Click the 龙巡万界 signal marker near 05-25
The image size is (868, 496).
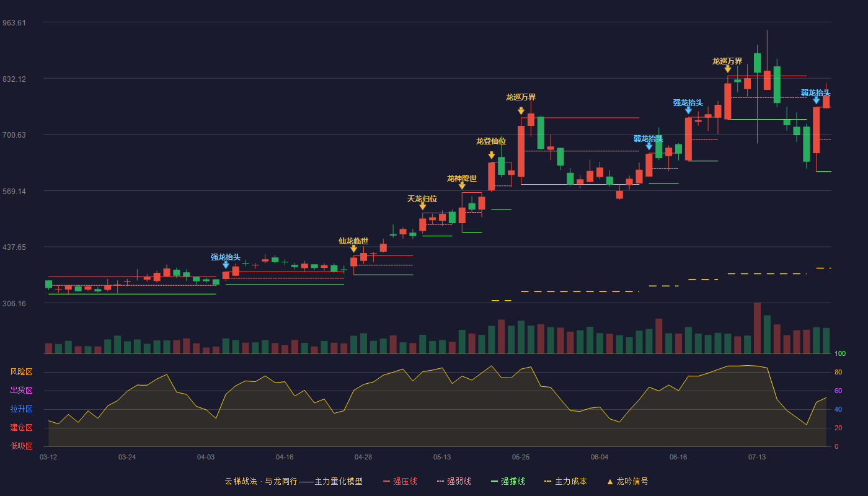[x=521, y=111]
